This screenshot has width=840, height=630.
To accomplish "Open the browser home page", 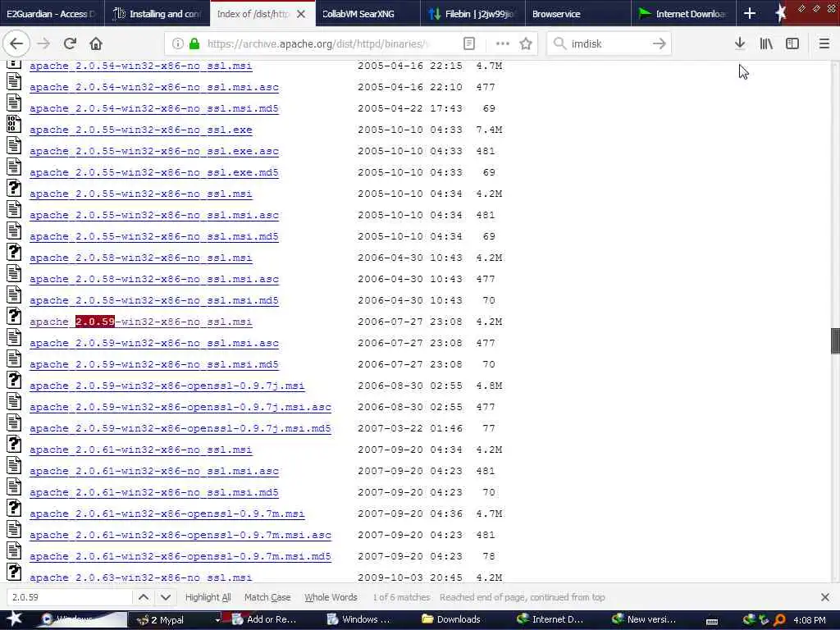I will tap(96, 44).
